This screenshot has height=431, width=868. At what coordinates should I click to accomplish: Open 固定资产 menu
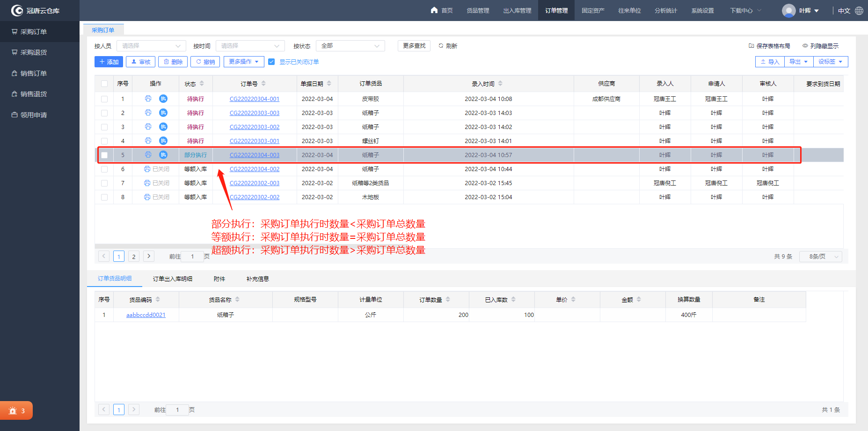tap(593, 10)
